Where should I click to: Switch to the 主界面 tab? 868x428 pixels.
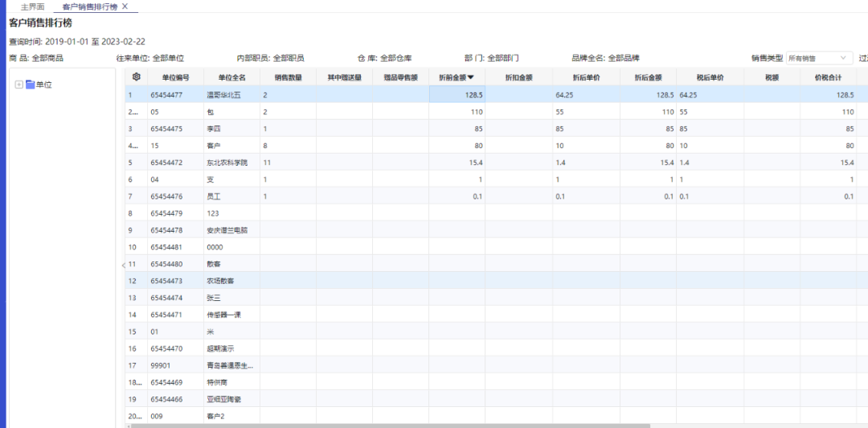pyautogui.click(x=33, y=6)
